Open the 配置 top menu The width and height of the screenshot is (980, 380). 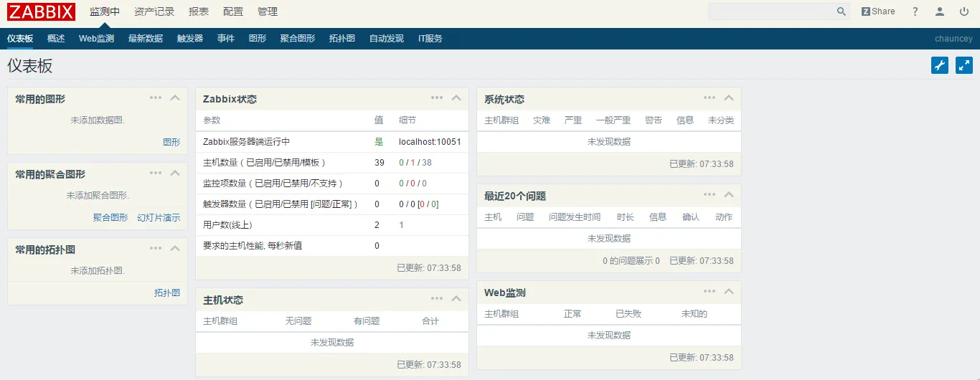[233, 11]
